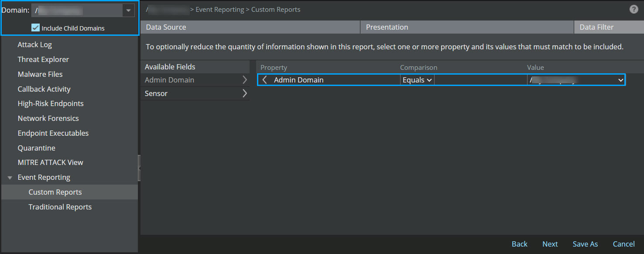Viewport: 644px width, 254px height.
Task: Open Callback Activity from the sidebar
Action: click(x=44, y=89)
